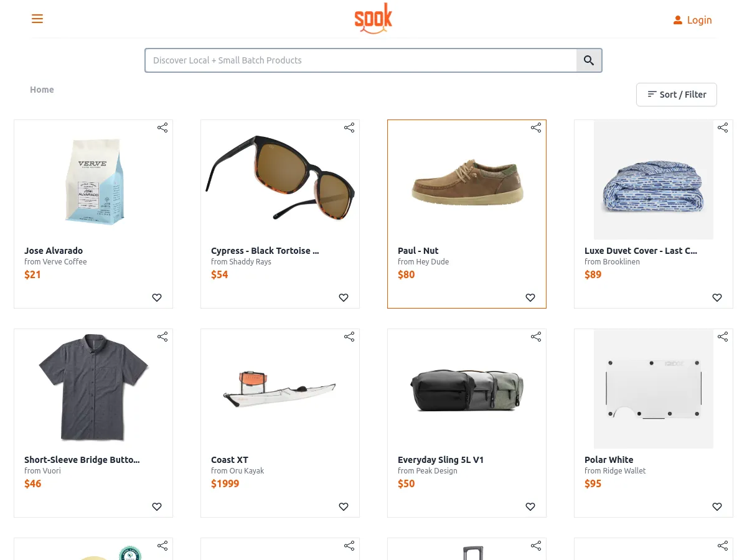Open the Sort / Filter panel

point(676,94)
